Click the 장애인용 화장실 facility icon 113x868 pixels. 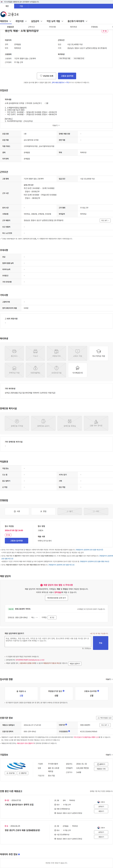(69, 423)
